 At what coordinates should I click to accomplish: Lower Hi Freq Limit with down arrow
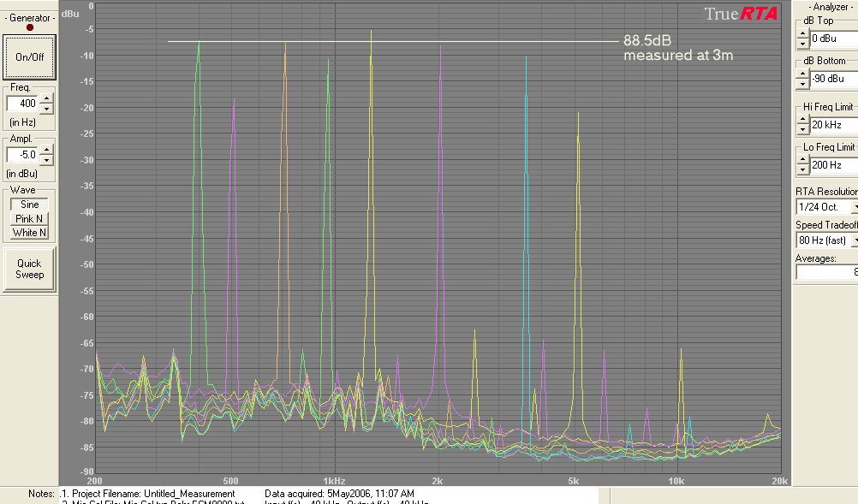click(x=802, y=130)
